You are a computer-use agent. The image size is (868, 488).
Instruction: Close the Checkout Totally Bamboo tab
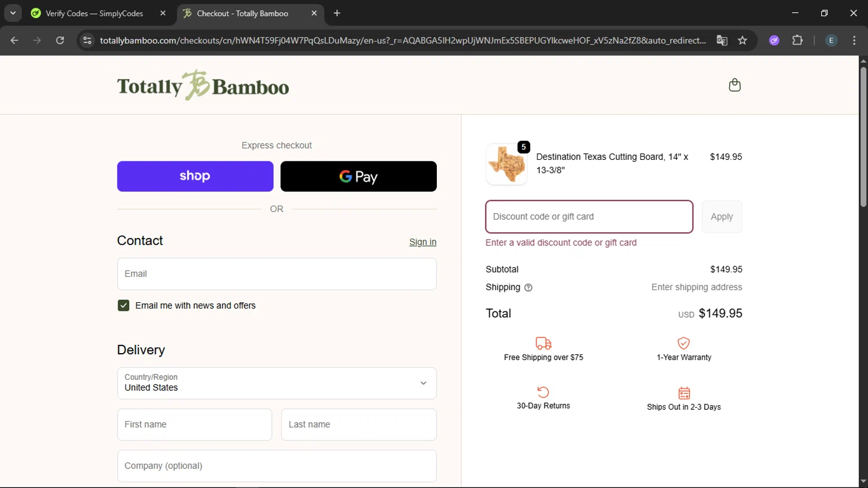pos(314,13)
